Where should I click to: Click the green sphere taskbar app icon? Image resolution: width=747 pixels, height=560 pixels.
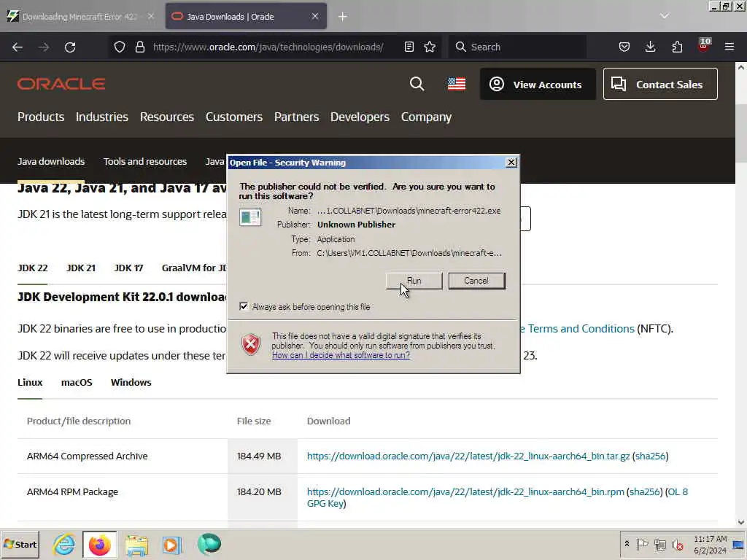tap(209, 544)
